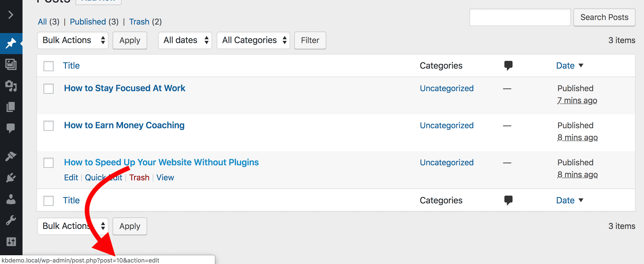644x264 pixels.
Task: Open the Bulk Actions dropdown
Action: (x=73, y=40)
